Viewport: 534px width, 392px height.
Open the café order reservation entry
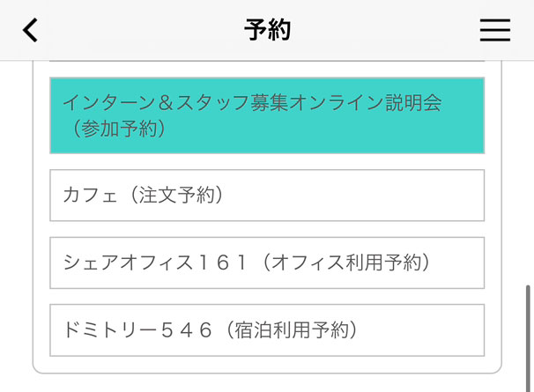tap(266, 196)
